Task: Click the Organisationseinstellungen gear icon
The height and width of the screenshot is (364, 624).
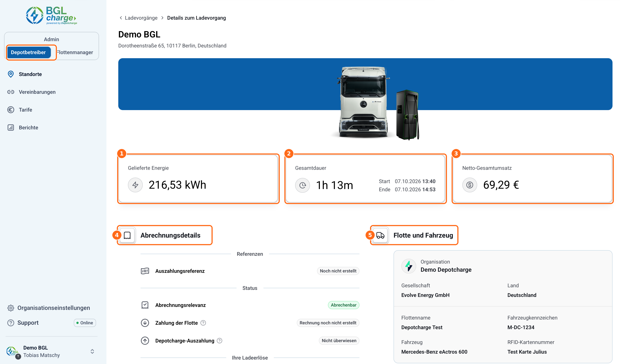Action: (x=11, y=308)
